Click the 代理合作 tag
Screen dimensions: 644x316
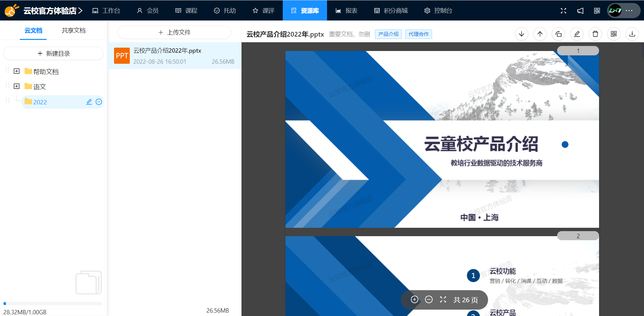(419, 34)
